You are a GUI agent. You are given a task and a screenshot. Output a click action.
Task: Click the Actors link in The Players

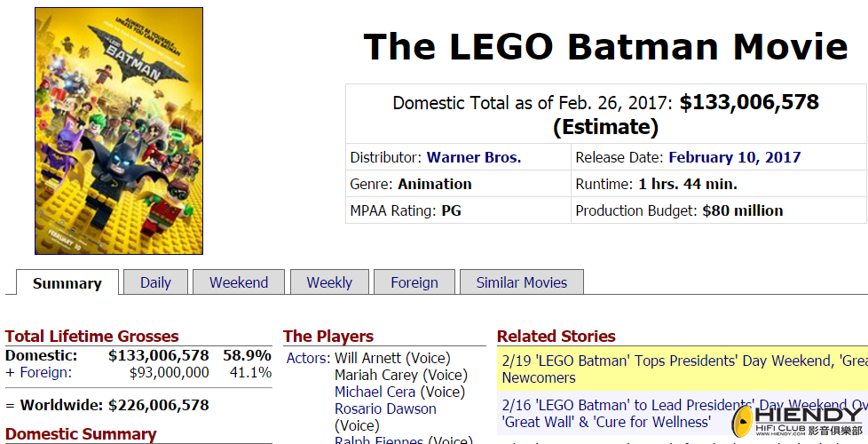tap(308, 359)
